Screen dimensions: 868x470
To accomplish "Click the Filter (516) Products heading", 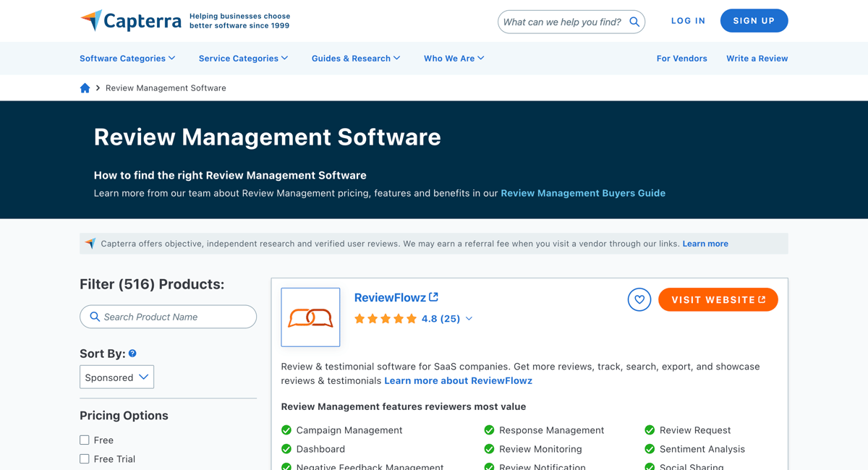I will (152, 285).
